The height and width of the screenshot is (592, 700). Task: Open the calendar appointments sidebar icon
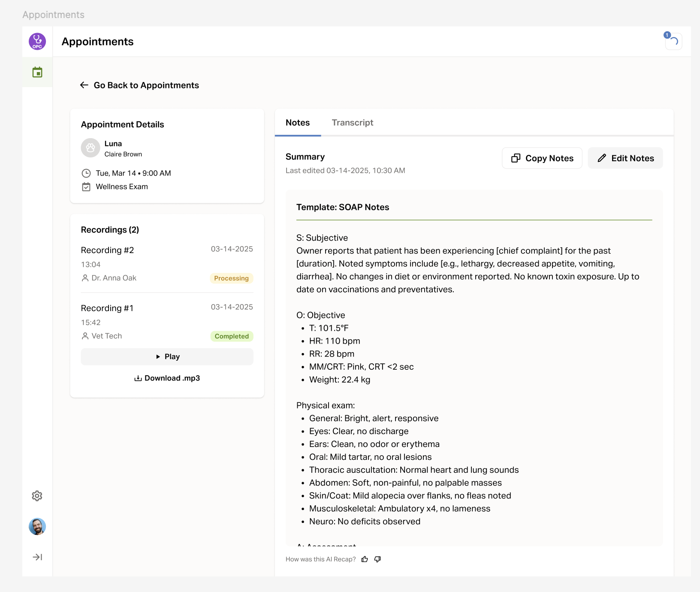point(37,72)
